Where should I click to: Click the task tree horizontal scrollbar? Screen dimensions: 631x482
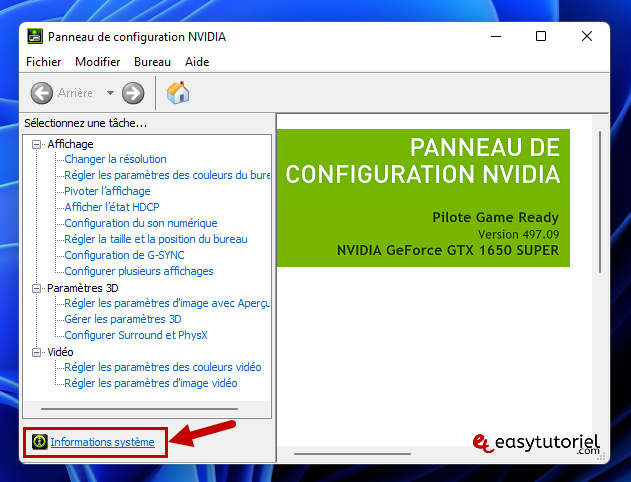[x=139, y=409]
